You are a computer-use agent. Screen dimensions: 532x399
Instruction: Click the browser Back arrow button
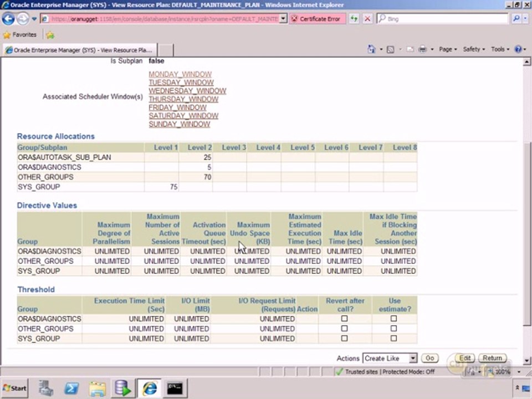[x=8, y=19]
